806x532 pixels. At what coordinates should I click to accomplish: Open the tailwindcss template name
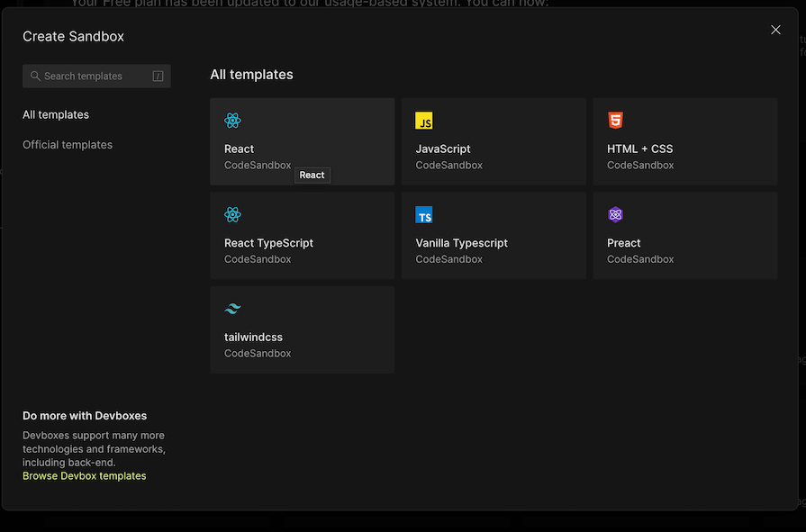[253, 338]
